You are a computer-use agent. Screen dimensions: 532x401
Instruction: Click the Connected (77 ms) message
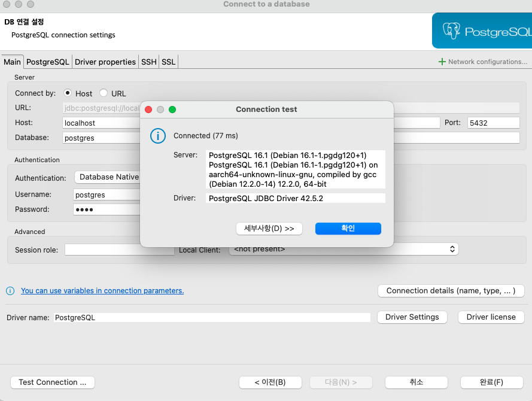(206, 136)
